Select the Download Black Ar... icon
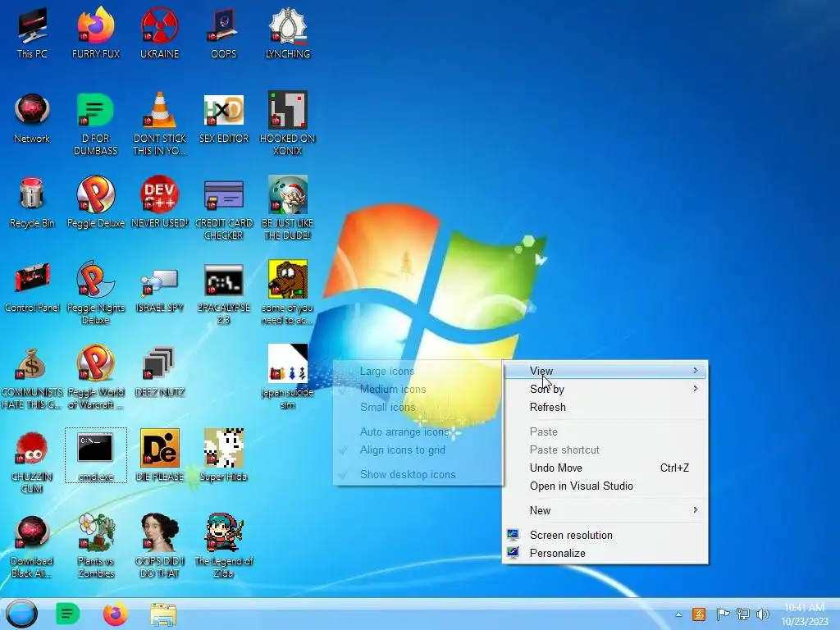This screenshot has height=630, width=840. pos(32,546)
